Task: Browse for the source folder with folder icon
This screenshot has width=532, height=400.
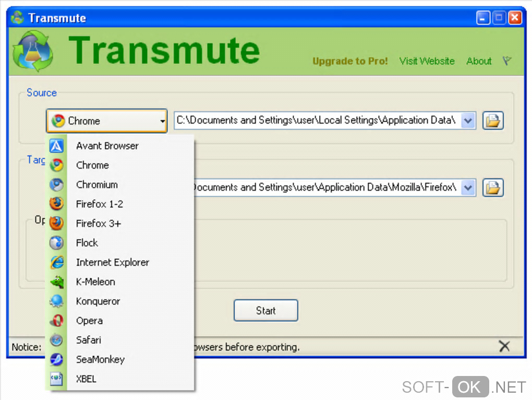Action: pyautogui.click(x=493, y=121)
